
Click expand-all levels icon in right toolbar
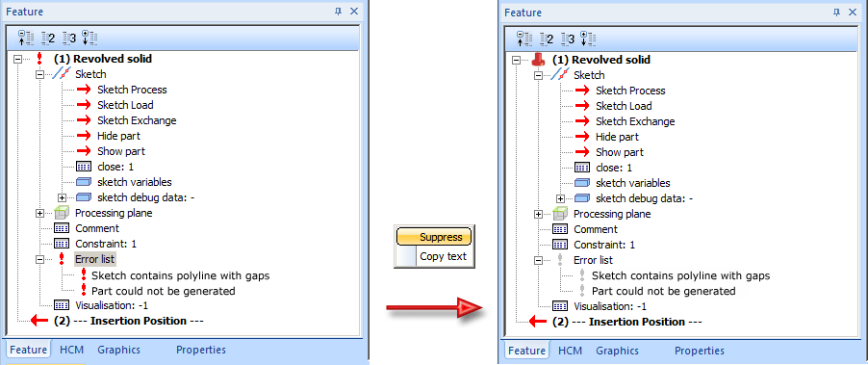[587, 39]
